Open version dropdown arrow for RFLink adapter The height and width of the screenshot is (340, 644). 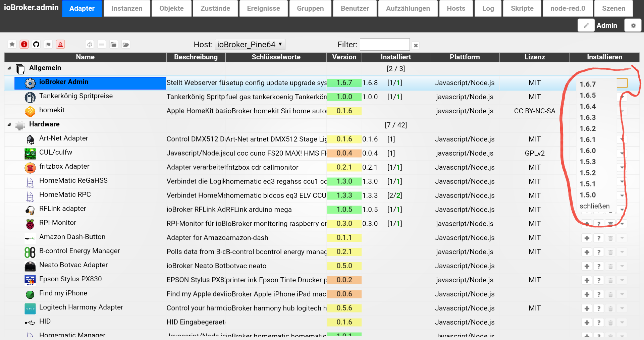coord(622,210)
